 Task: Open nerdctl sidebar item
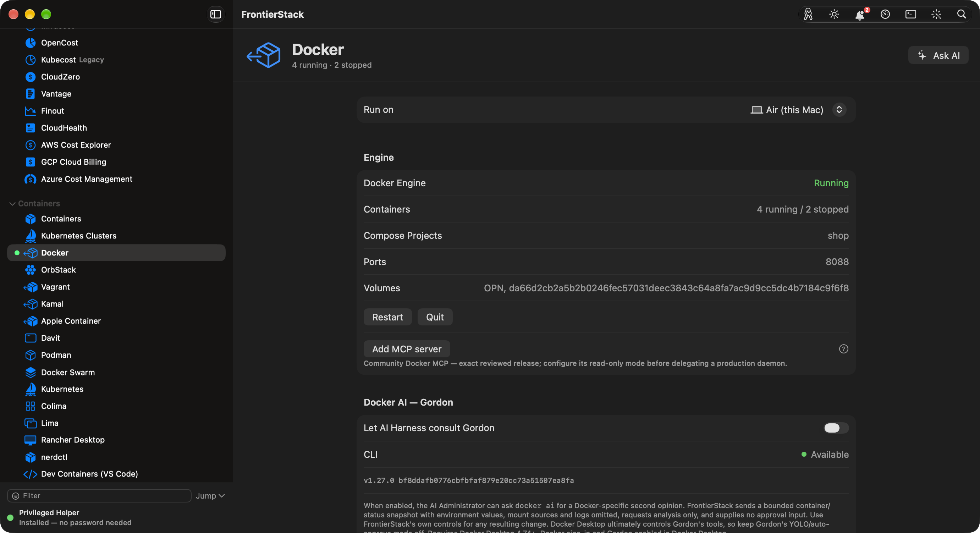tap(116, 457)
